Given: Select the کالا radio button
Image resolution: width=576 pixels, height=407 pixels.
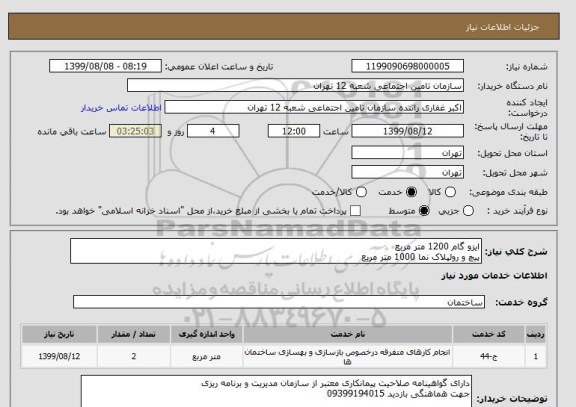Looking at the screenshot, I should pos(450,192).
